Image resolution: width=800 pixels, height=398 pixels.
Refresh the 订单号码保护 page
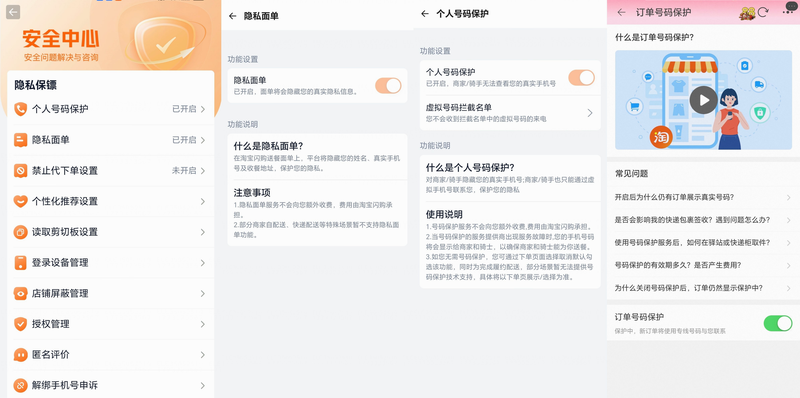tap(763, 12)
